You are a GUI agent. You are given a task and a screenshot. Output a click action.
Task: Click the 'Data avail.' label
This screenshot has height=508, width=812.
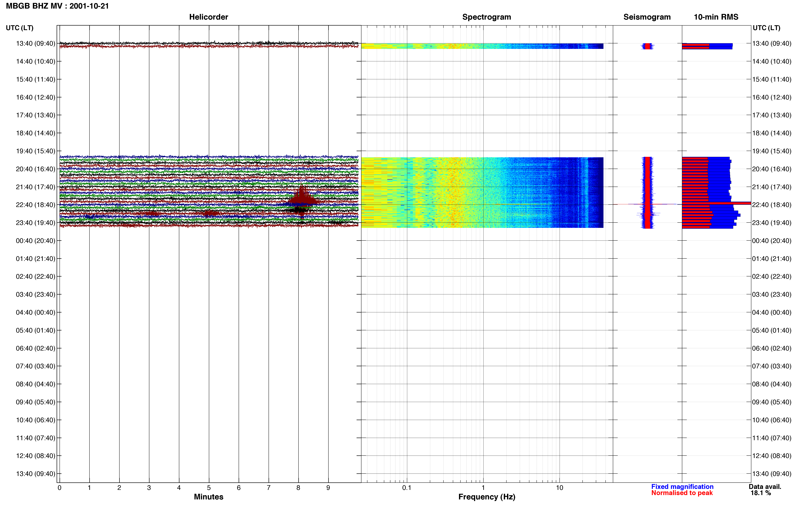(765, 486)
